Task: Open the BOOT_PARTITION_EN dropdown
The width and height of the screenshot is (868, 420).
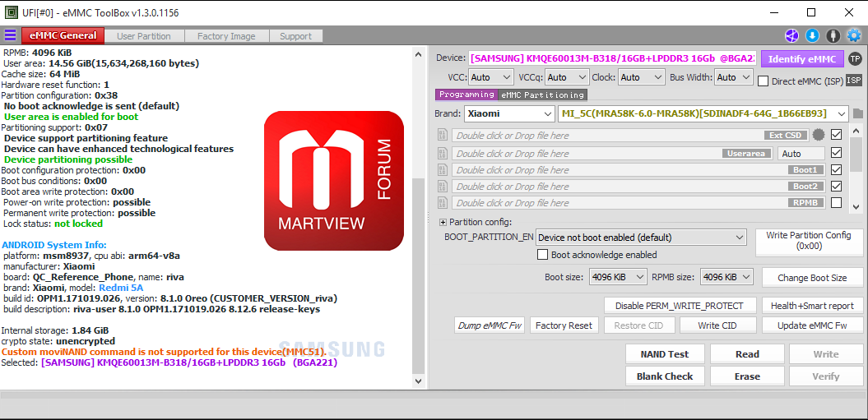Action: [641, 238]
